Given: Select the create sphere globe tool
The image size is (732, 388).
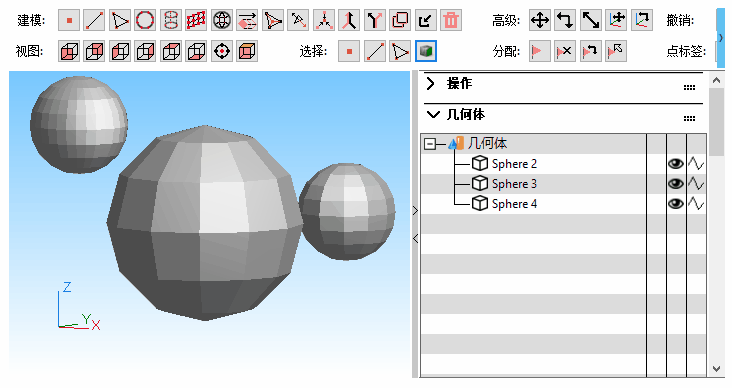Looking at the screenshot, I should point(222,21).
